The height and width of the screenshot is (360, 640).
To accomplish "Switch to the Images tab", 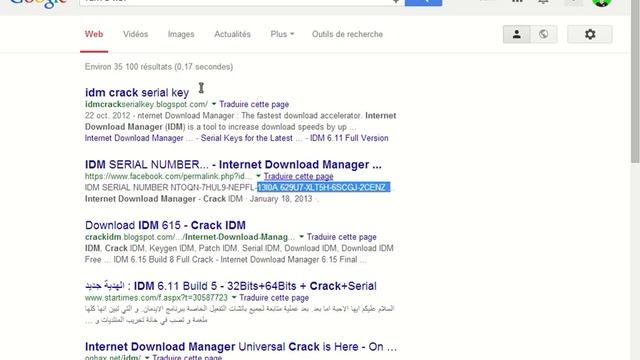I will click(181, 34).
